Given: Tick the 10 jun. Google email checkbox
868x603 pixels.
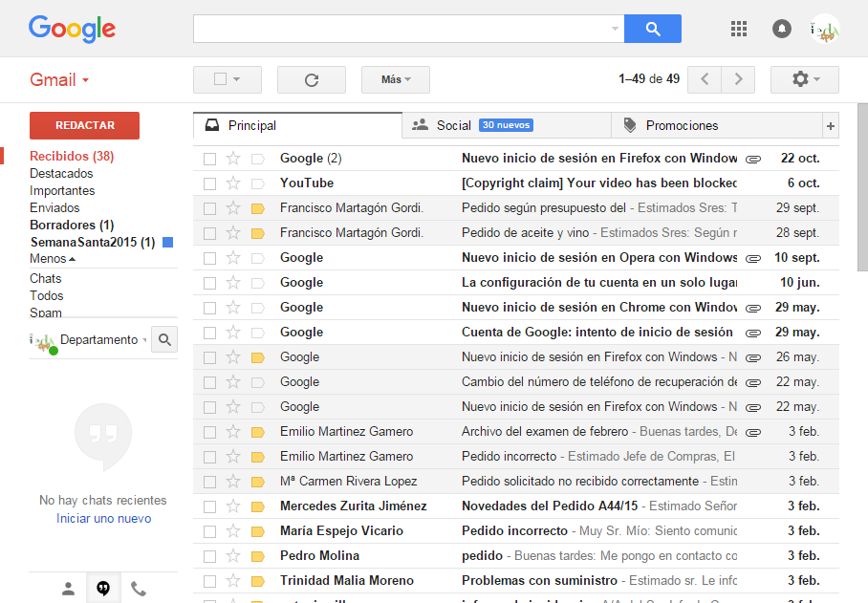Looking at the screenshot, I should (209, 283).
